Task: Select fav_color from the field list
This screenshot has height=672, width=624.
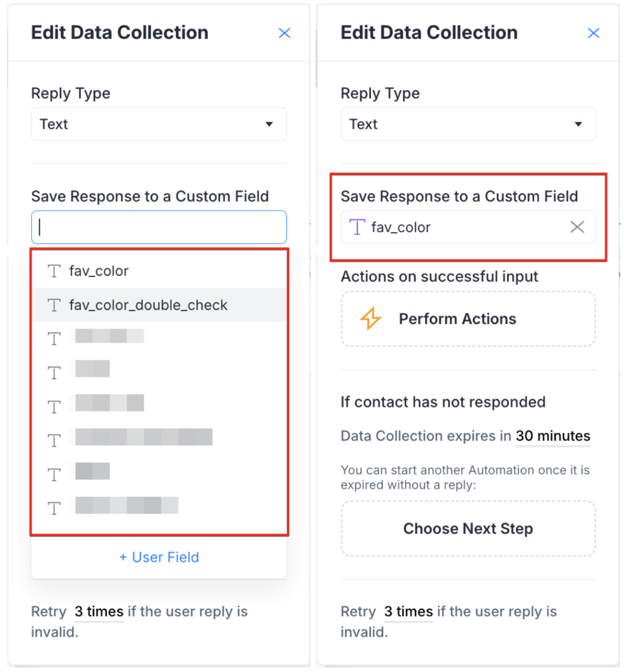Action: pos(99,271)
